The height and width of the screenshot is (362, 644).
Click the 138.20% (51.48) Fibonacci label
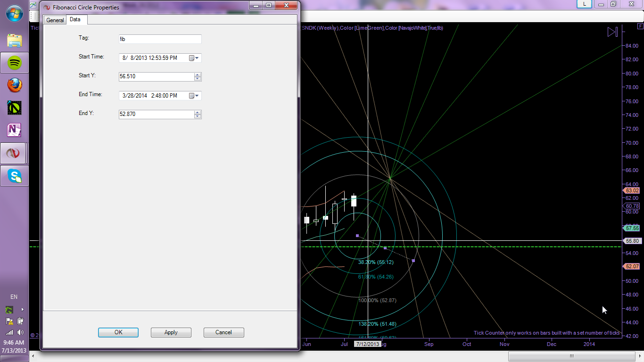click(377, 324)
